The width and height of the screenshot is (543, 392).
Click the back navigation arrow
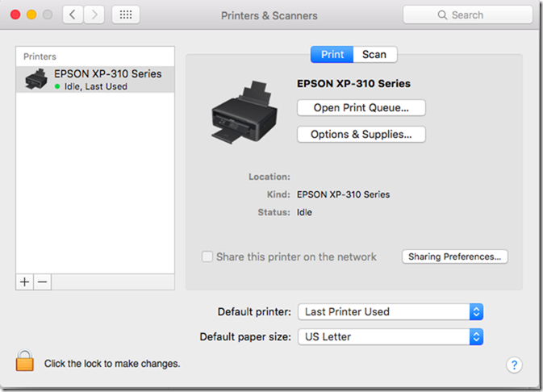(73, 15)
